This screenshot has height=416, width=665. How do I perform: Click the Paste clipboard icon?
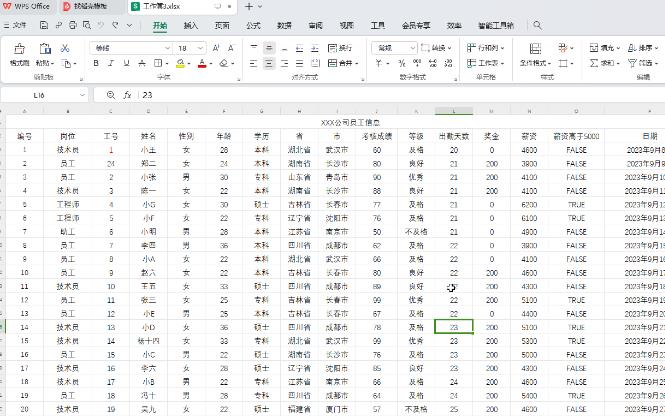45,49
